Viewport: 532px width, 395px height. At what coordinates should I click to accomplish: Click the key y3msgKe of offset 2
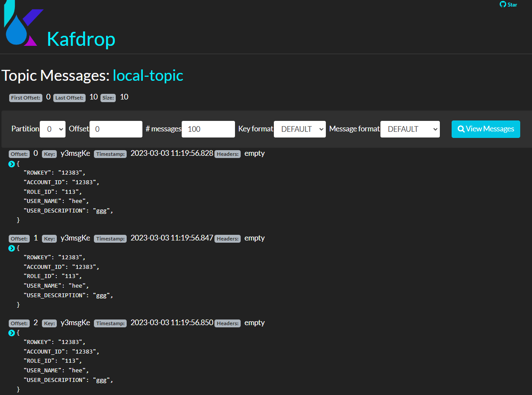point(75,323)
